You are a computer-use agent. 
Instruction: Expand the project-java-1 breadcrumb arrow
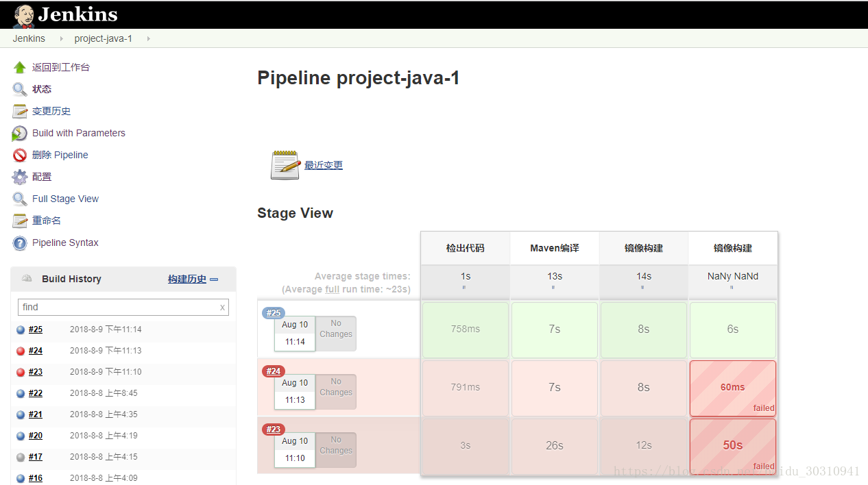pyautogui.click(x=148, y=38)
